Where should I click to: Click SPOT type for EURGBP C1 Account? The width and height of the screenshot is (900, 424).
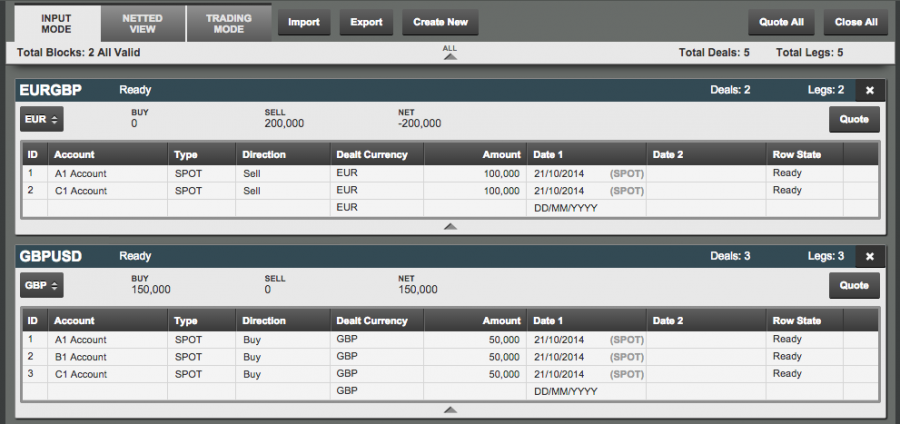(188, 190)
